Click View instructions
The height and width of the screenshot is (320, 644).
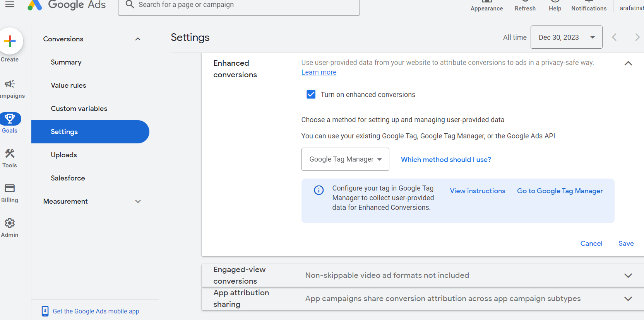(478, 191)
